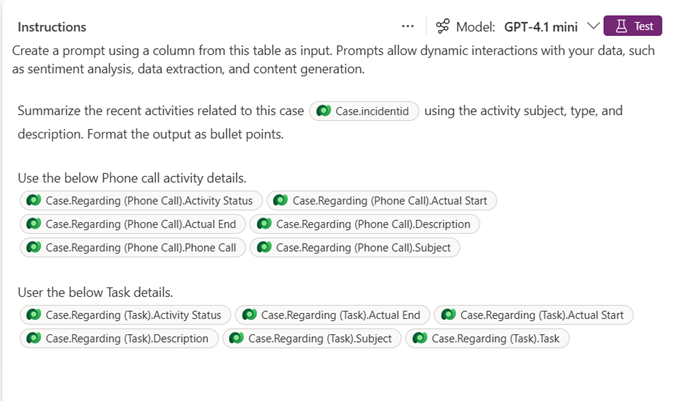Viewport: 674px width, 401px height.
Task: Select the GPT-4.1 mini model name
Action: pos(540,27)
